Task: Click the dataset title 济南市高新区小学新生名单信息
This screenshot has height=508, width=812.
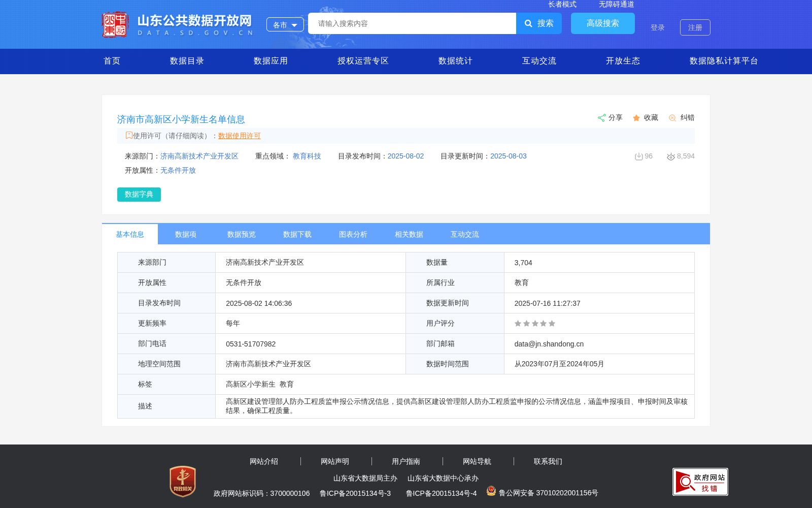Action: 181,119
